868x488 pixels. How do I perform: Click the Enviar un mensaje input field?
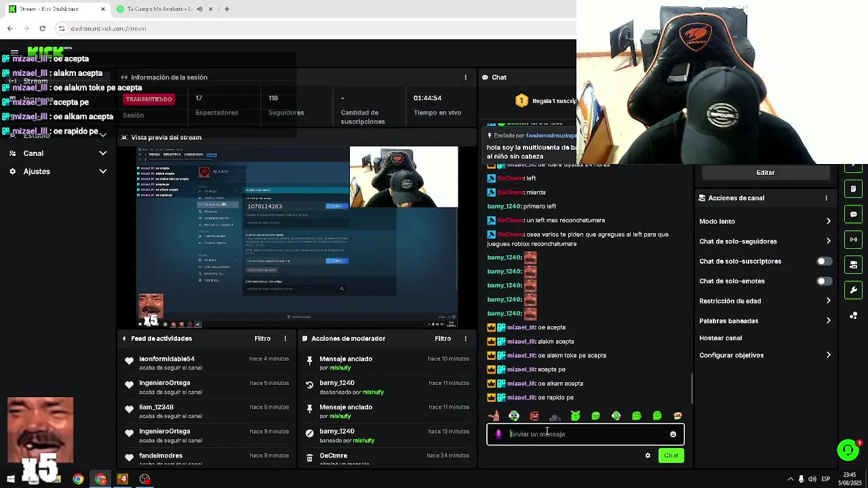pyautogui.click(x=586, y=434)
